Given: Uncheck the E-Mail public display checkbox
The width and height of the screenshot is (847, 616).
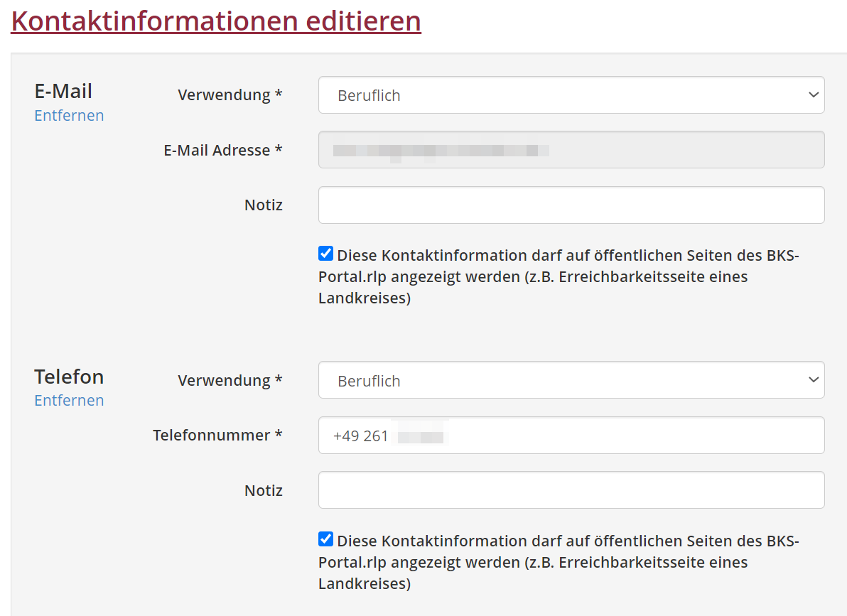Looking at the screenshot, I should [x=325, y=254].
